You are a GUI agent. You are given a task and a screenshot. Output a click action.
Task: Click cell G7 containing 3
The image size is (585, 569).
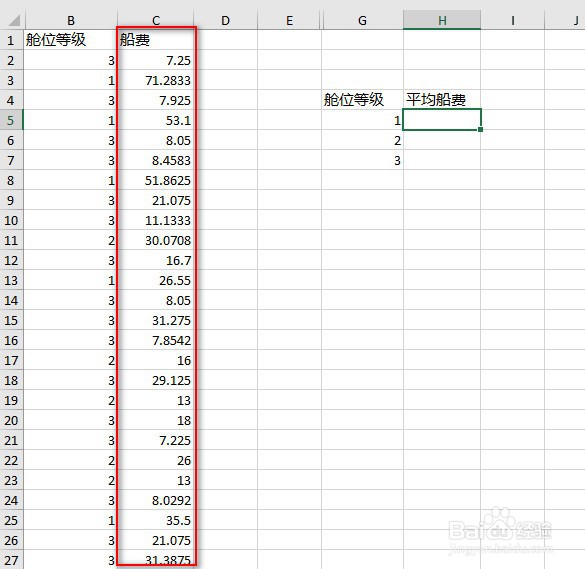click(362, 160)
